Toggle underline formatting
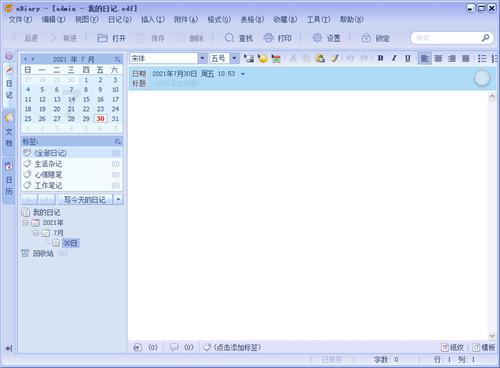This screenshot has width=500, height=368. (408, 58)
